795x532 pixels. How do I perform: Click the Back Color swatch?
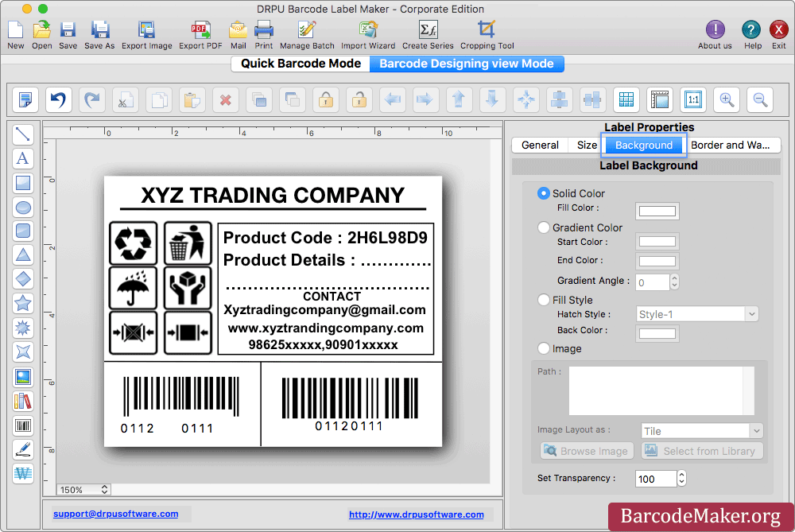[657, 333]
